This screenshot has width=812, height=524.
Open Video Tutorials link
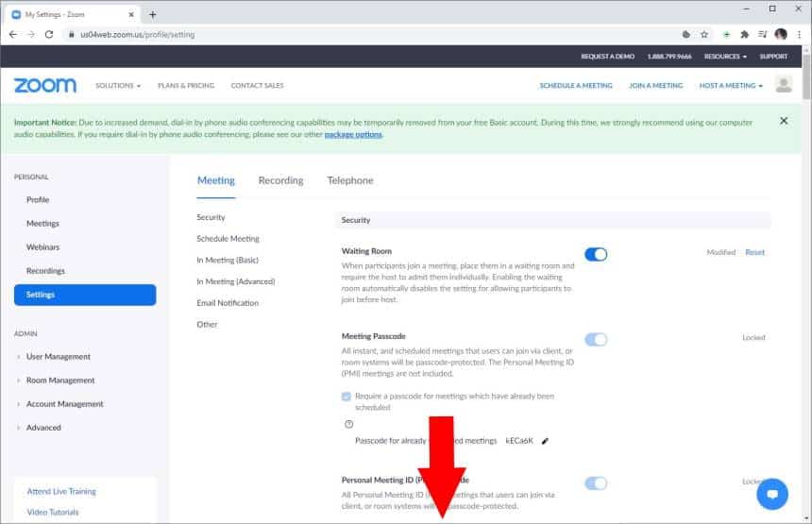click(53, 512)
